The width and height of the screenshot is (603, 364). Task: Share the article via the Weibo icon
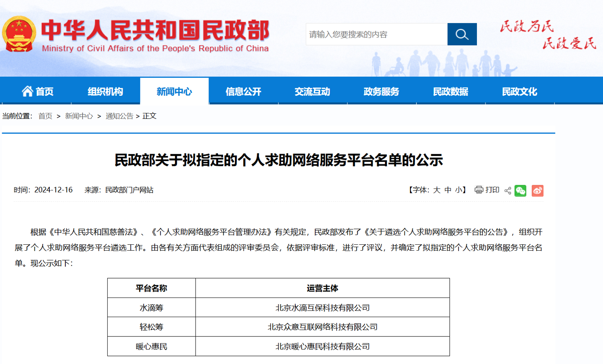537,190
